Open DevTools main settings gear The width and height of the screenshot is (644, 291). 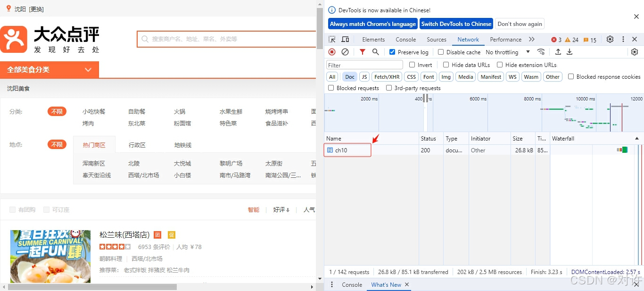pyautogui.click(x=610, y=39)
